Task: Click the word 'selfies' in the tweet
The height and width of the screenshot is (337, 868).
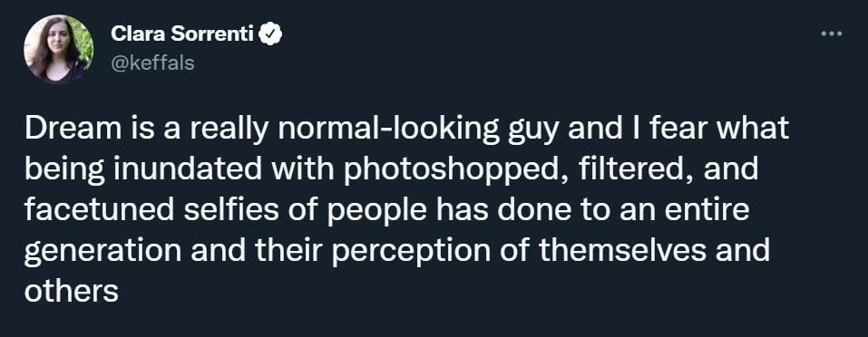Action: click(231, 210)
